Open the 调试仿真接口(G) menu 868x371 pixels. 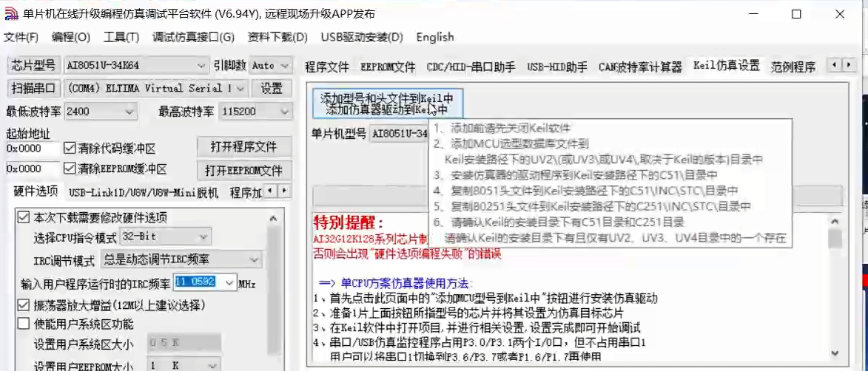click(192, 37)
